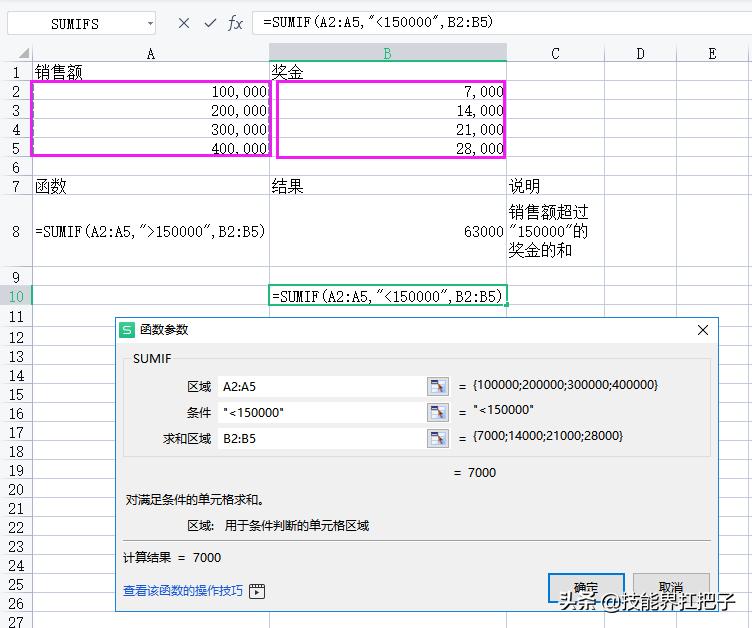Click cell with value 400,000

(x=151, y=148)
